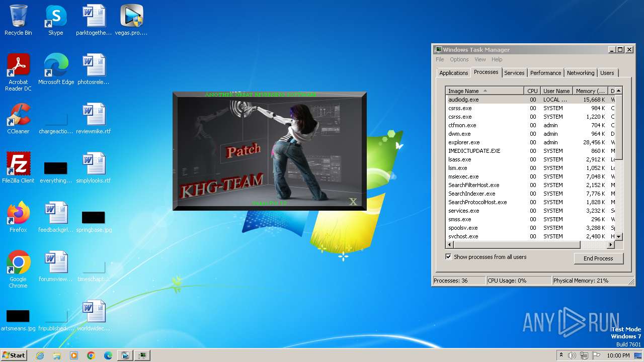Click the Patch button in KHG-TEAM window
The height and width of the screenshot is (362, 644).
tap(244, 150)
